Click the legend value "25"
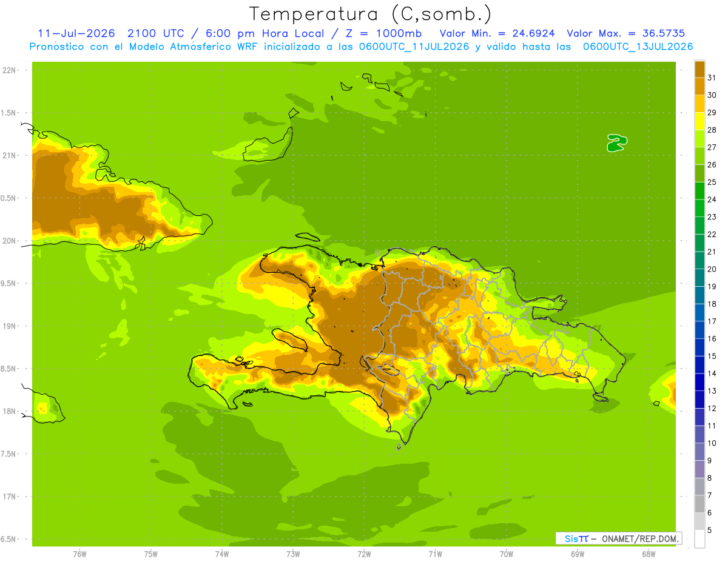The image size is (728, 562). pyautogui.click(x=712, y=182)
